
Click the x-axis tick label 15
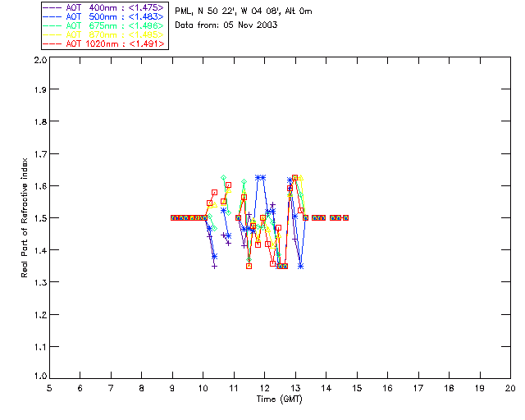(x=357, y=388)
